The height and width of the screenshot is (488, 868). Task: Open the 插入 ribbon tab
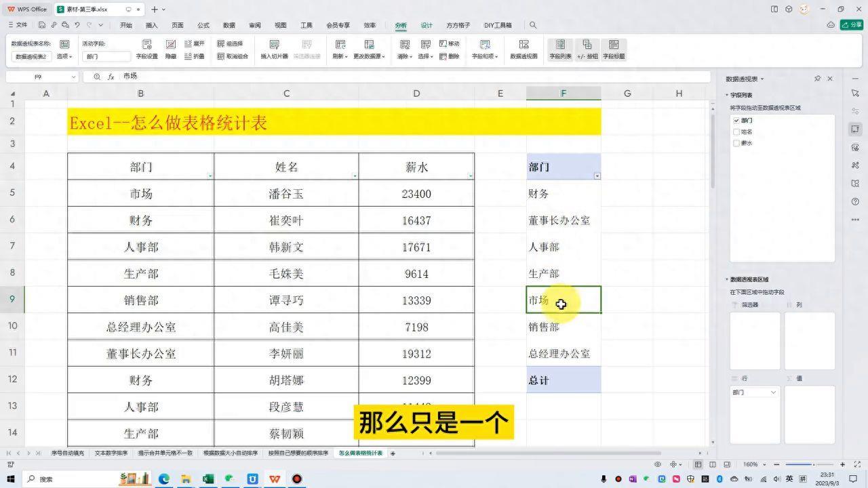click(152, 25)
